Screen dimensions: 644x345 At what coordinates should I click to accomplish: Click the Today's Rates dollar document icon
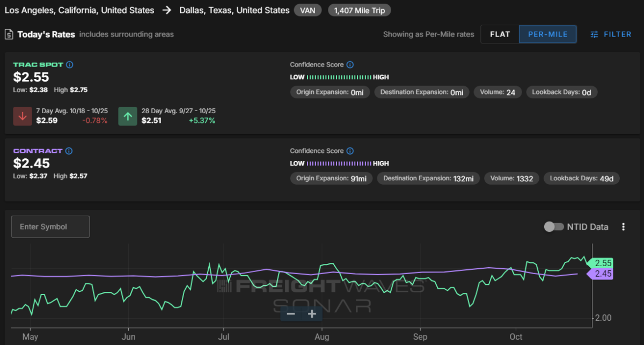[9, 34]
